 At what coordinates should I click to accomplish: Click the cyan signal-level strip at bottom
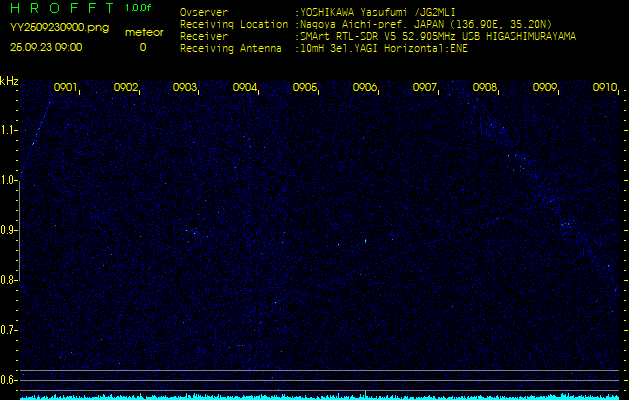click(320, 397)
